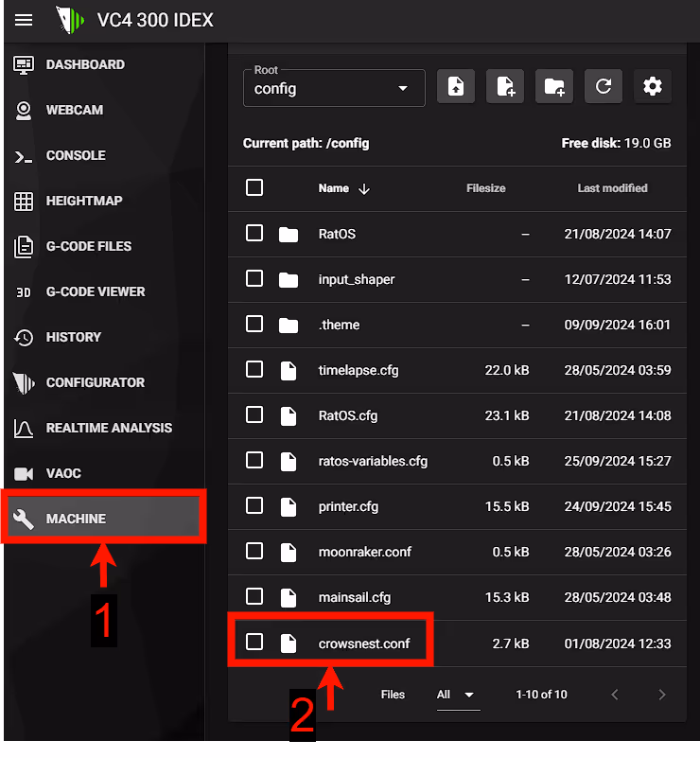Go to previous page of files
Viewport: 700px width, 758px height.
coord(615,695)
